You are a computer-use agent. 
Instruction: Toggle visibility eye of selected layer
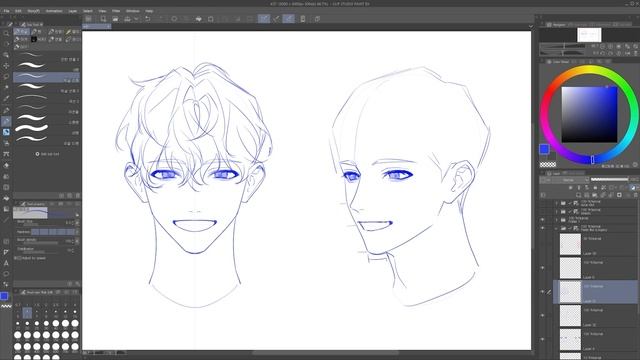click(x=542, y=291)
